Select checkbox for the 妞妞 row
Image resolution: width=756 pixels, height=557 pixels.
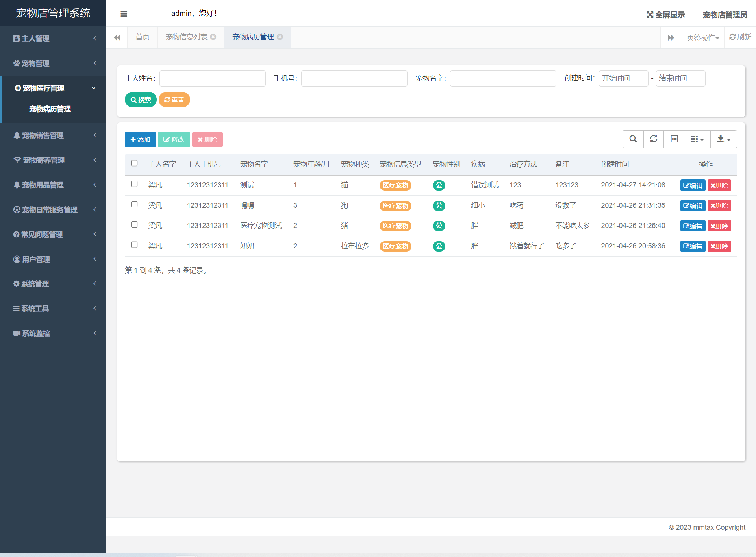pyautogui.click(x=134, y=245)
